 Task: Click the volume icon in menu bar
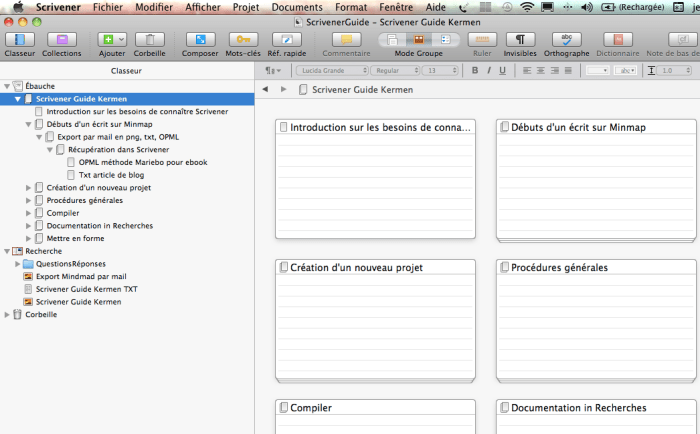coord(587,7)
